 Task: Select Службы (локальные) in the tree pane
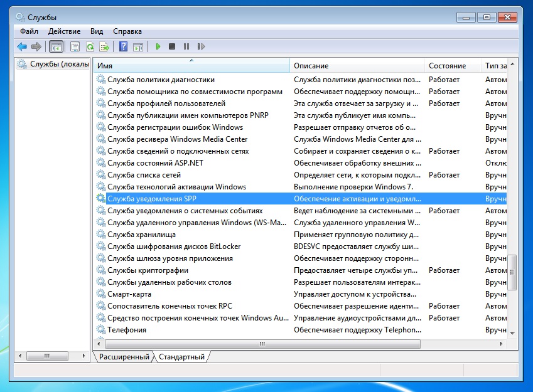(x=53, y=64)
